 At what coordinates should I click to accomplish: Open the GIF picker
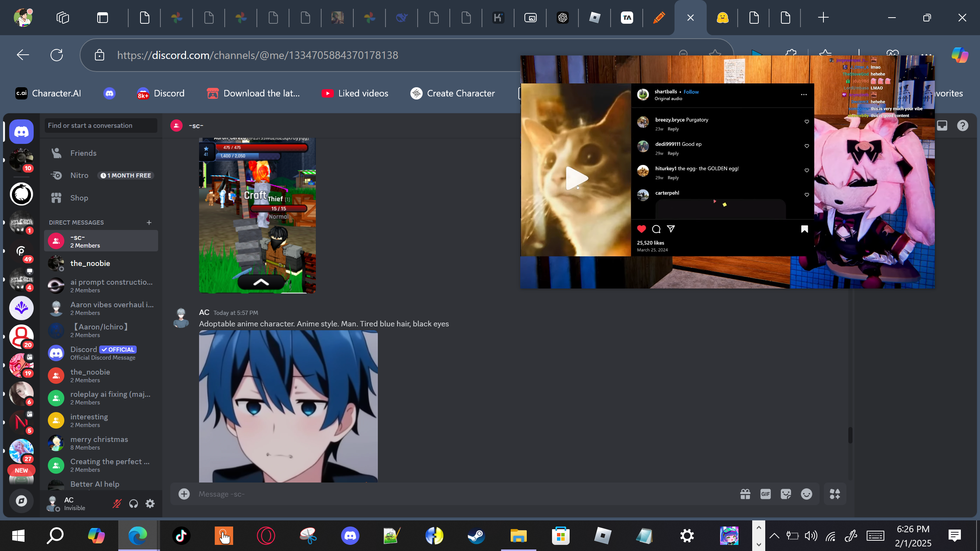pyautogui.click(x=765, y=494)
